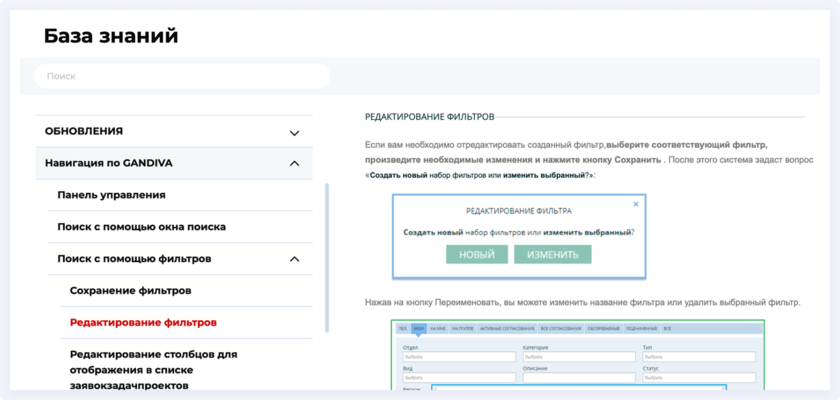The width and height of the screenshot is (840, 400).
Task: Expand the ОБНОВЛЕНИЯ section chevron
Action: (294, 133)
